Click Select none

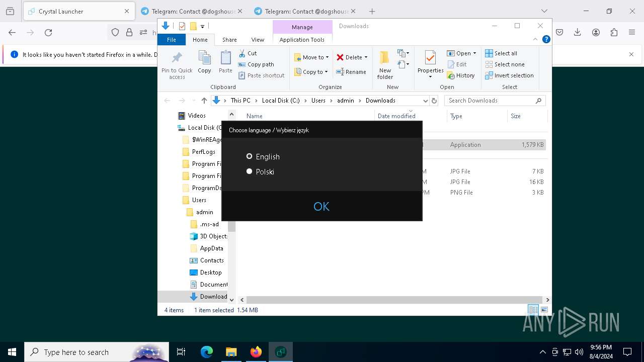point(505,64)
